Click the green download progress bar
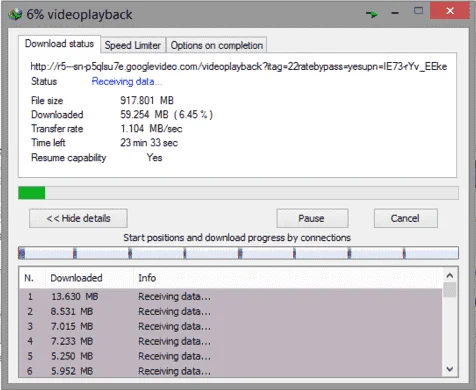This screenshot has width=476, height=390. 238,193
